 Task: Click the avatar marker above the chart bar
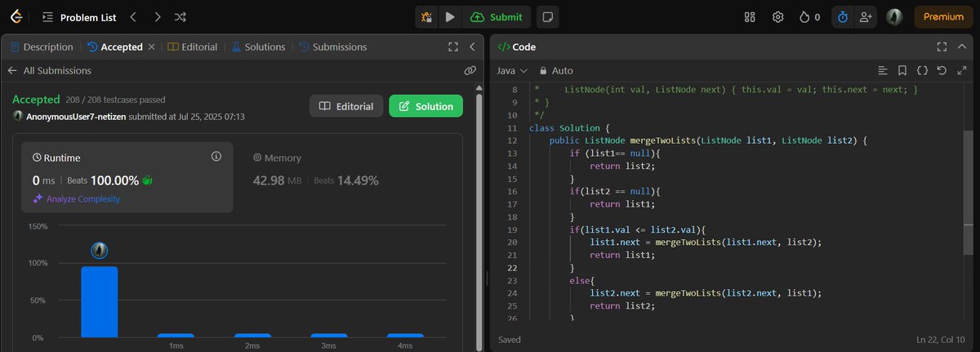pos(99,252)
